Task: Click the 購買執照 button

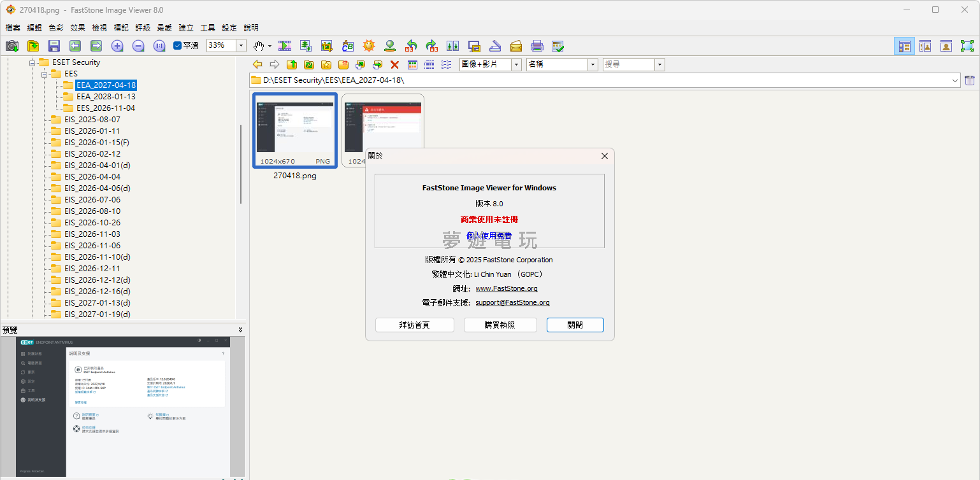Action: [500, 325]
